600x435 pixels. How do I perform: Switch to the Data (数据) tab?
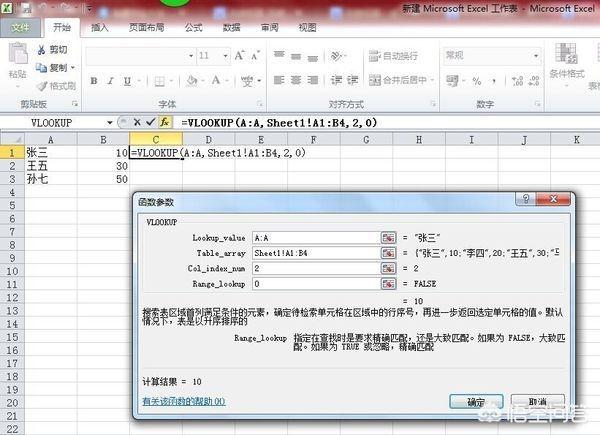click(232, 28)
